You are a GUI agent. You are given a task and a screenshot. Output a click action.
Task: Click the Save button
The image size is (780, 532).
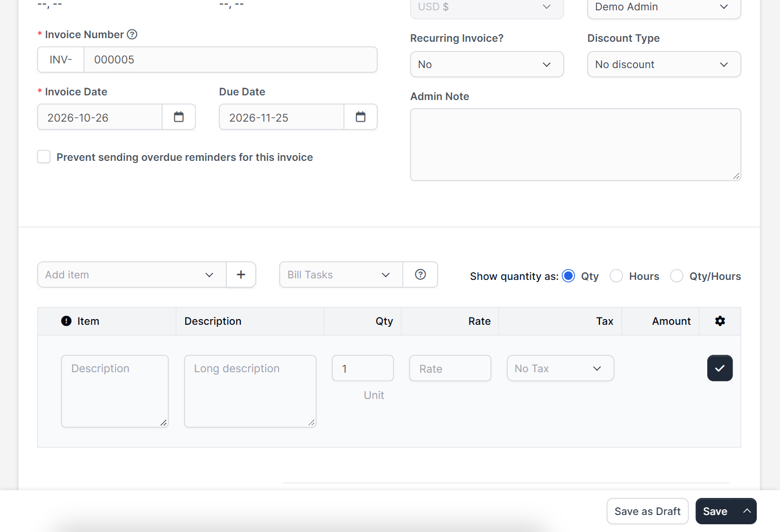click(x=716, y=511)
